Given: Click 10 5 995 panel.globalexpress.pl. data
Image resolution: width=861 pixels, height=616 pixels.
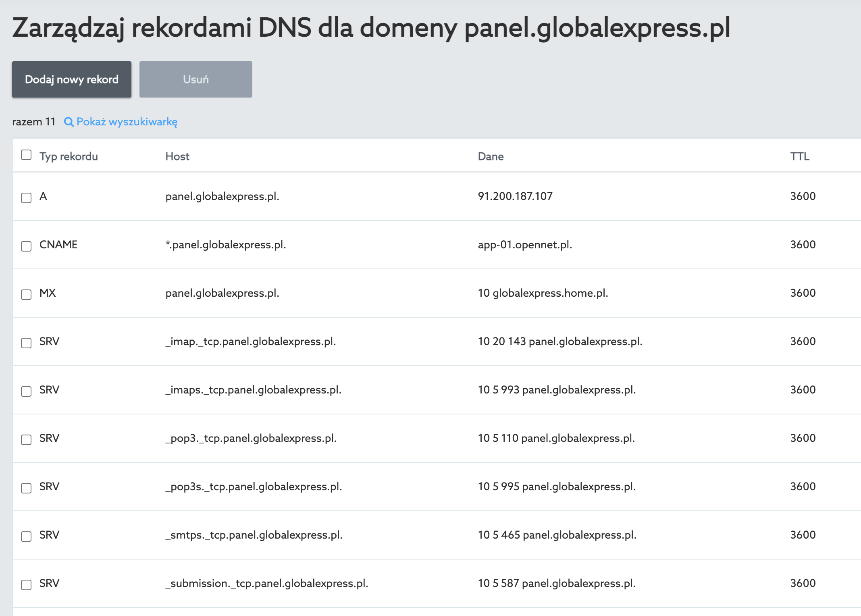Looking at the screenshot, I should coord(557,487).
